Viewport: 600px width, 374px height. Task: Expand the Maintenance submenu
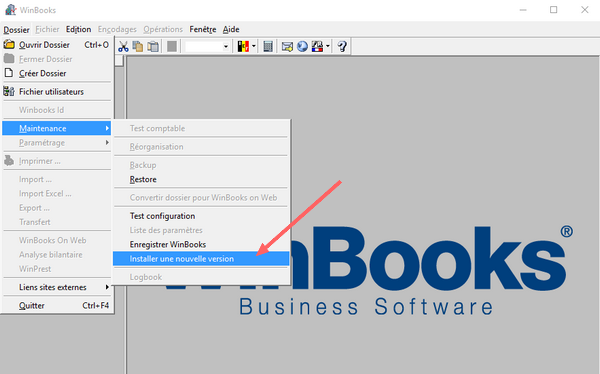click(x=57, y=128)
